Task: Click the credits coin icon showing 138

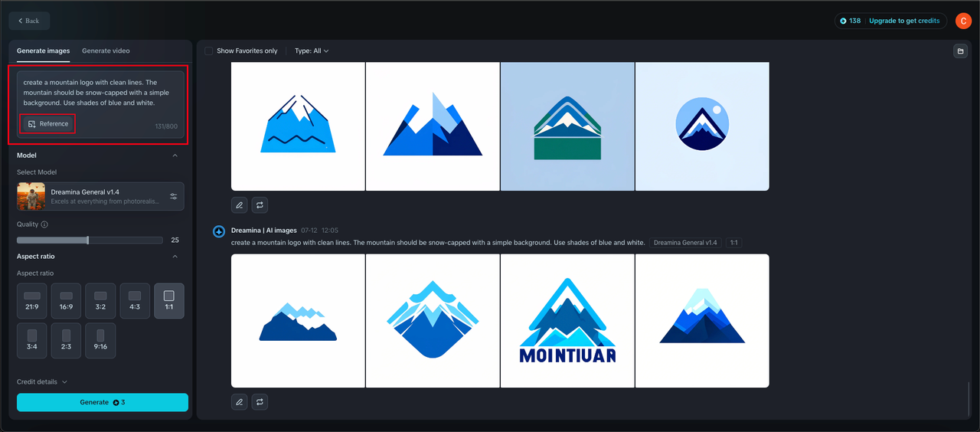Action: [843, 21]
